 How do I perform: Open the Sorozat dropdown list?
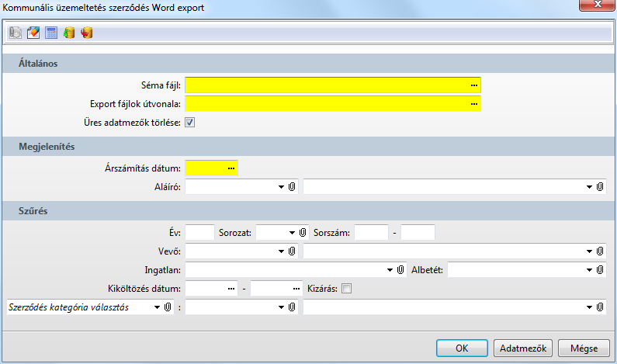point(292,233)
